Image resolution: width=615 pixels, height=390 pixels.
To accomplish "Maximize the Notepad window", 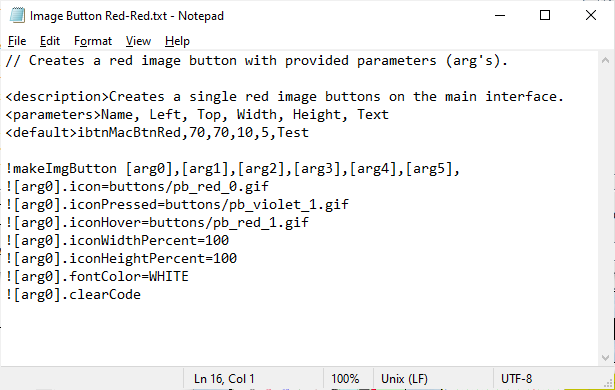I will (x=545, y=16).
